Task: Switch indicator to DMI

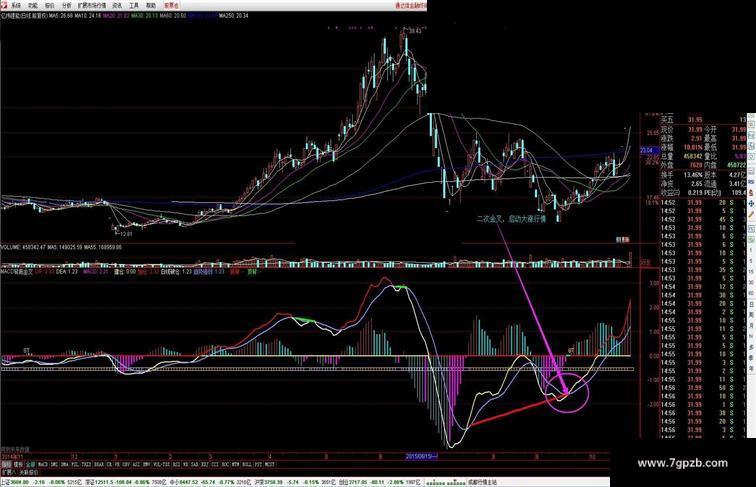Action: (54, 464)
